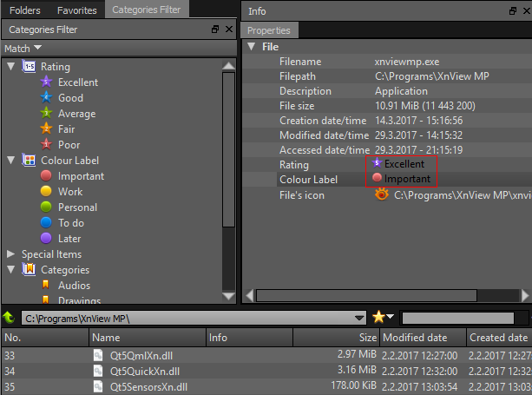
Task: Click the Rating 1-5 group icon
Action: pyautogui.click(x=29, y=66)
